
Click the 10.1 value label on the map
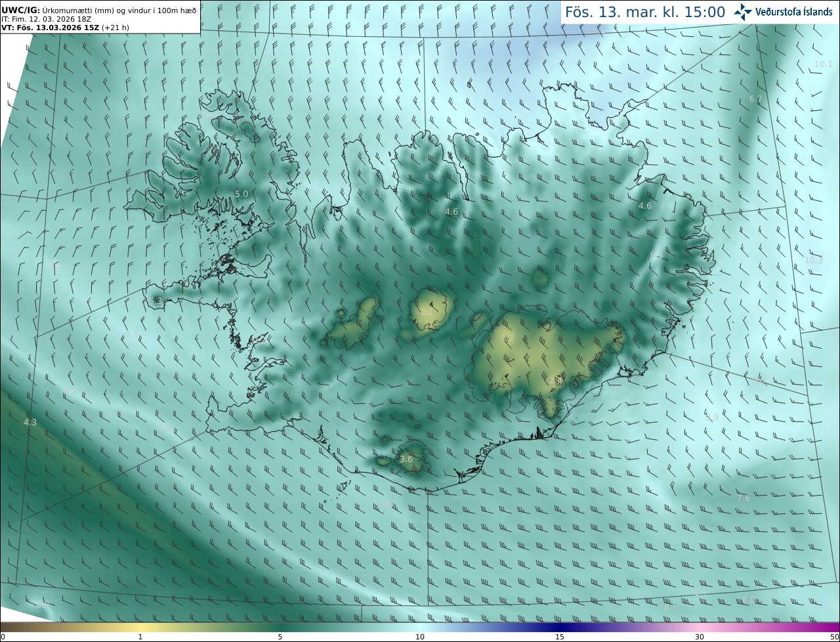823,64
